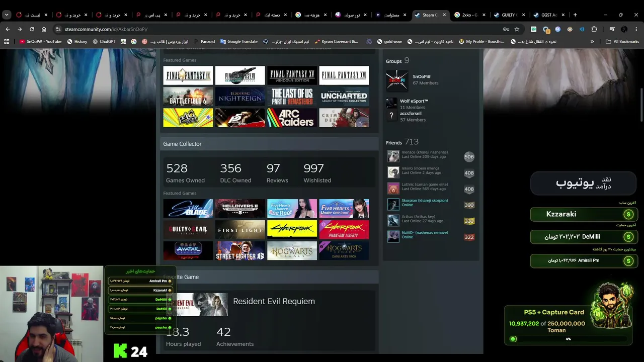644x362 pixels.
Task: Open SnOoPi# group avatar
Action: point(396,80)
